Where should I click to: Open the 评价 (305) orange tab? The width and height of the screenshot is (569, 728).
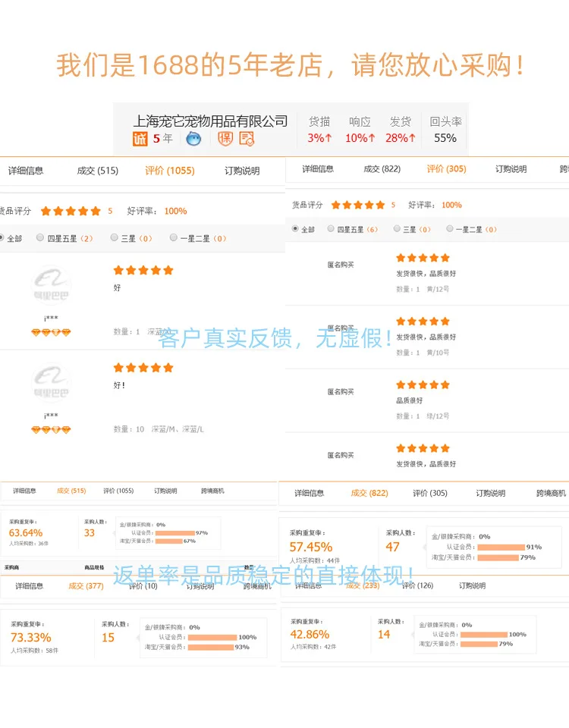446,169
